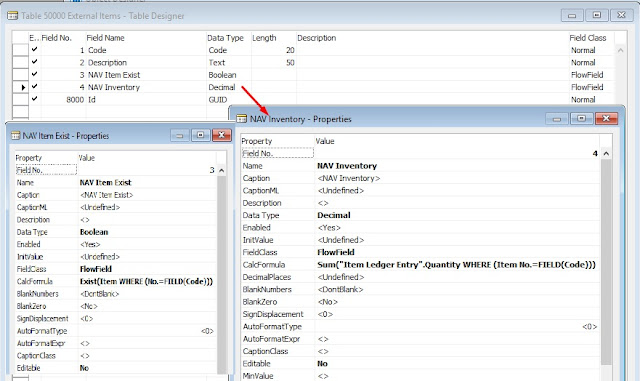This screenshot has height=381, width=640.
Task: Restore the NAV Inventory Properties window
Action: (x=582, y=119)
